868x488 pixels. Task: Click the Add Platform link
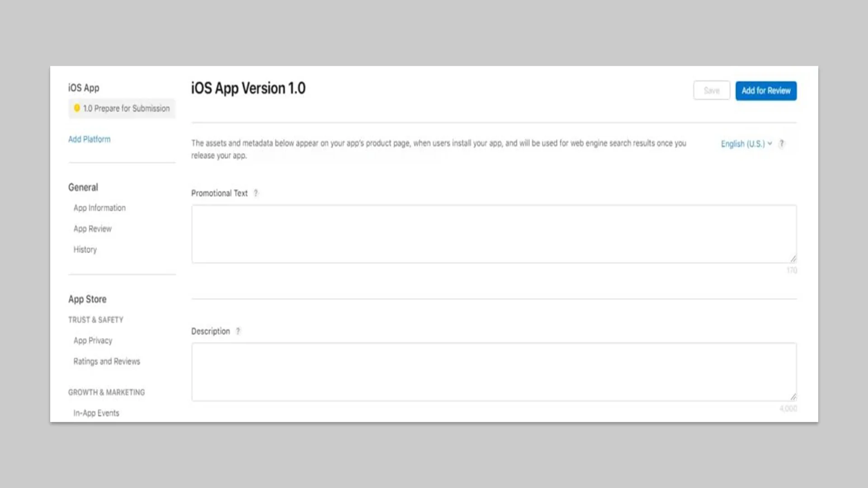click(89, 139)
